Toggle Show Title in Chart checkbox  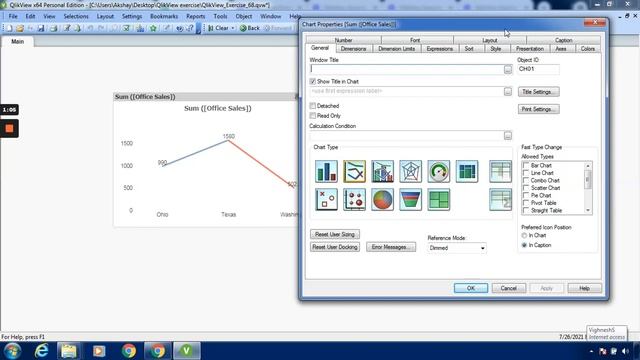[313, 82]
